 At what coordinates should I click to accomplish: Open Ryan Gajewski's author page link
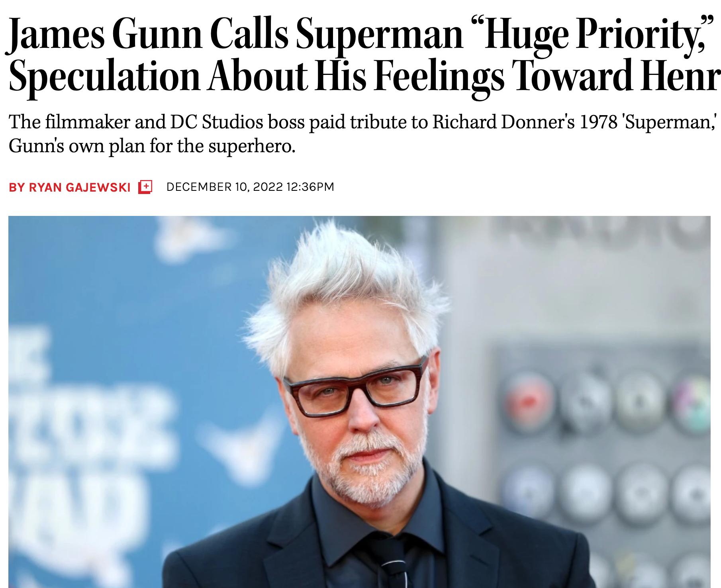80,187
